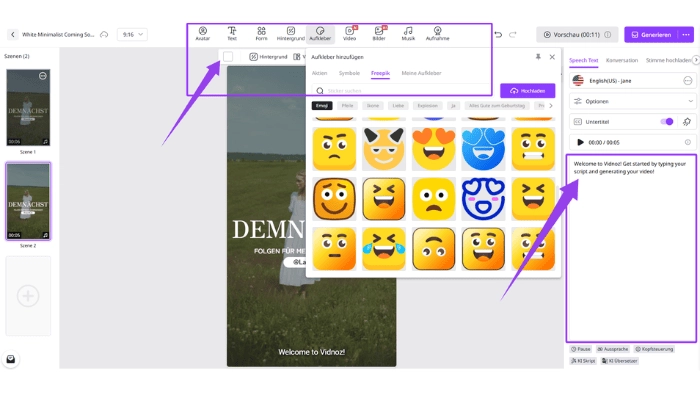
Task: Open the Bilder images tool
Action: point(379,33)
